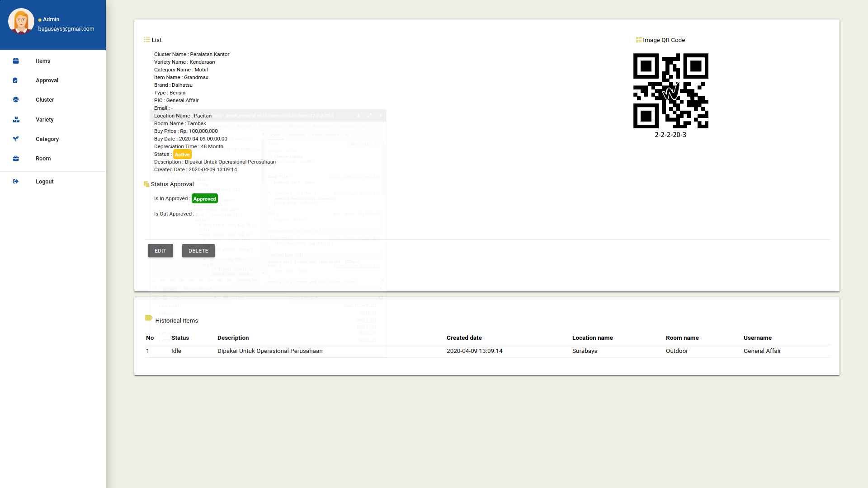This screenshot has height=488, width=868.
Task: Click the Historical Items tag icon
Action: (x=148, y=318)
